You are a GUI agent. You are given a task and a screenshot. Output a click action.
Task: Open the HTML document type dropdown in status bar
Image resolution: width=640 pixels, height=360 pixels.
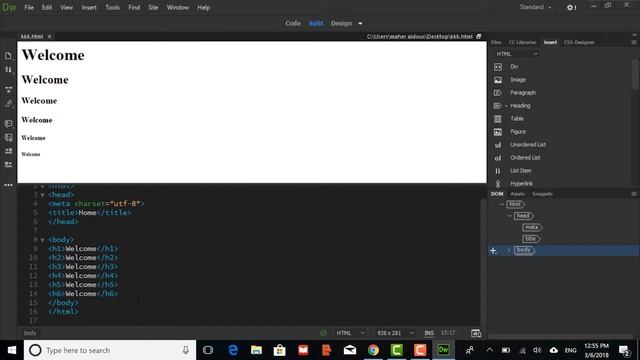(350, 333)
